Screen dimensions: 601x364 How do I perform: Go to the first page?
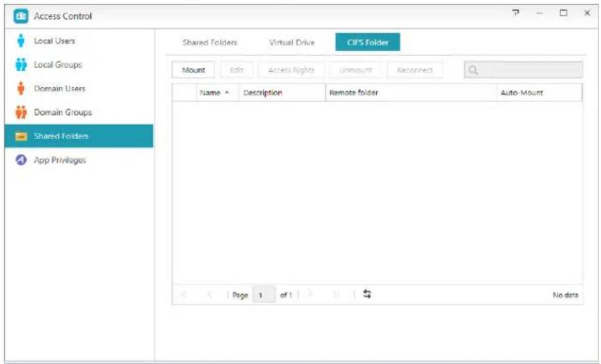click(x=183, y=295)
